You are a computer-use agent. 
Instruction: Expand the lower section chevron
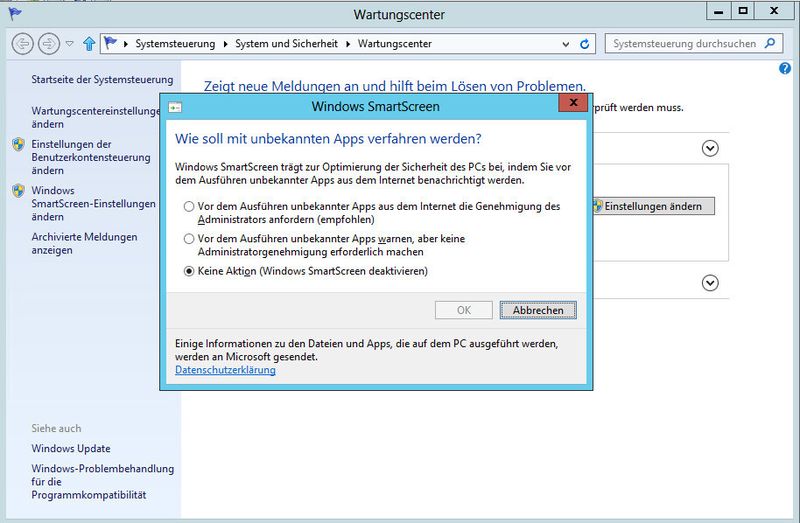[710, 283]
